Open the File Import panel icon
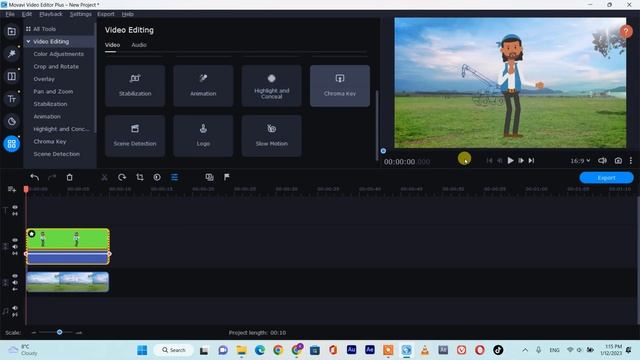This screenshot has width=640, height=360. point(11,31)
